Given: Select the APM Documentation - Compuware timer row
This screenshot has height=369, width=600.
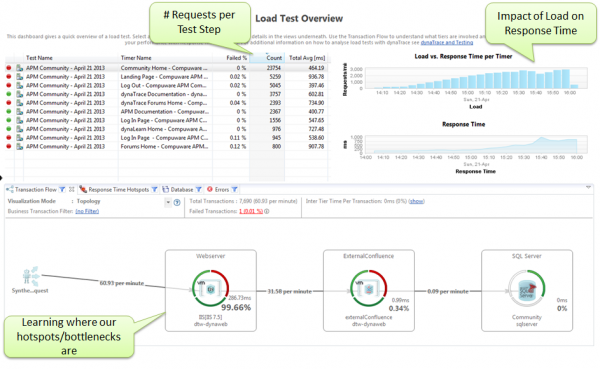Looking at the screenshot, I should tap(166, 112).
